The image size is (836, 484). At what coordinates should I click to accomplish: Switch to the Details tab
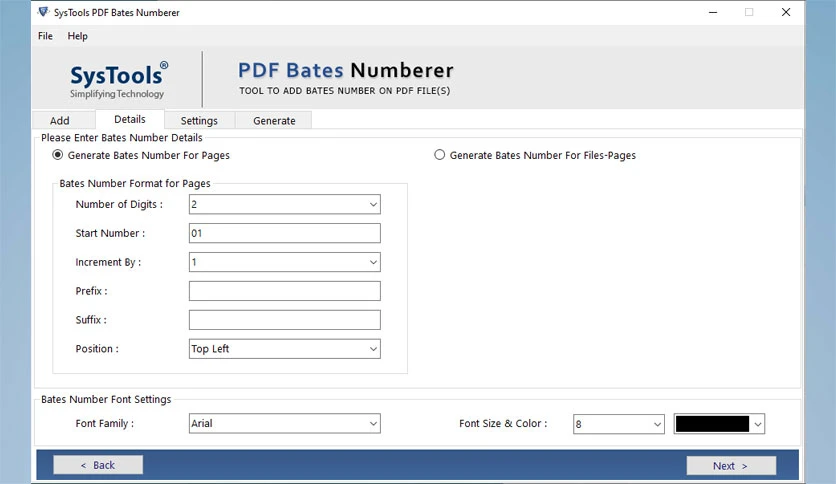[130, 119]
